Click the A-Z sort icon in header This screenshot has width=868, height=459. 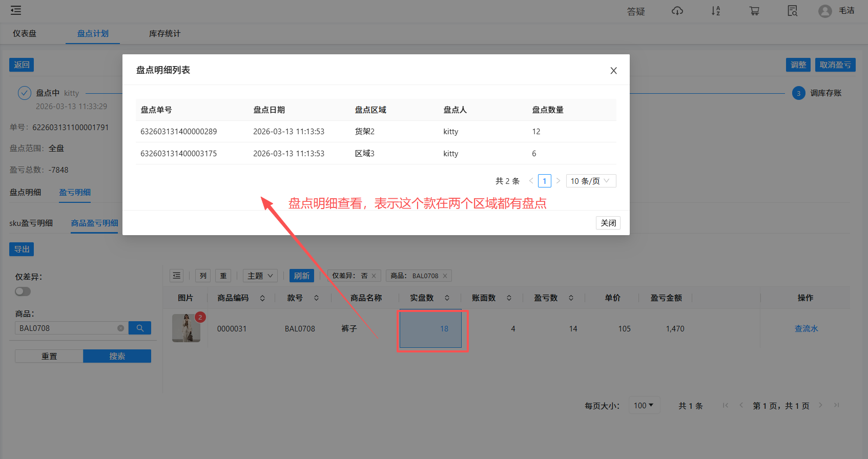pyautogui.click(x=716, y=11)
